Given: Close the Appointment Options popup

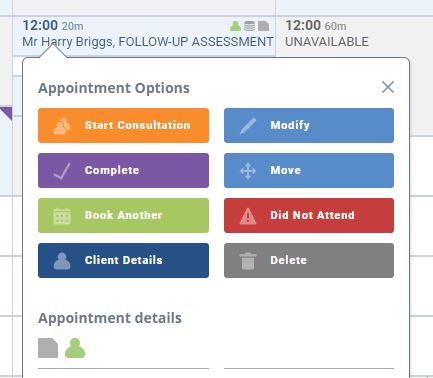Looking at the screenshot, I should click(388, 87).
